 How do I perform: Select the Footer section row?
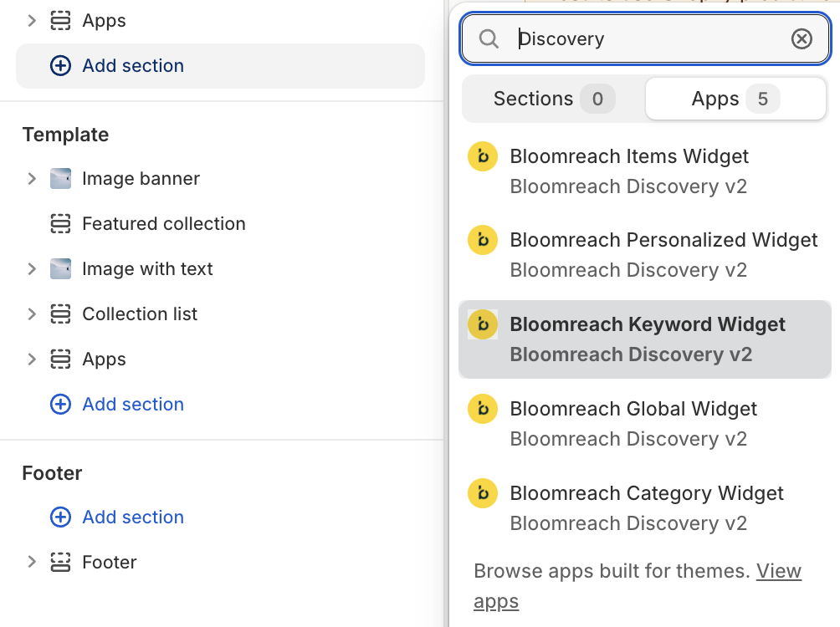(x=220, y=563)
